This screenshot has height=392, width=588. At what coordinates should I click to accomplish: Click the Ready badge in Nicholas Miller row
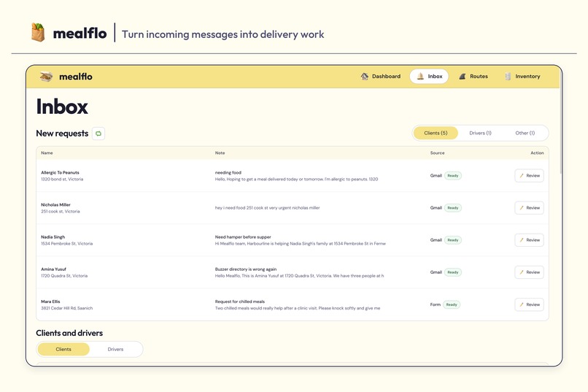tap(453, 208)
